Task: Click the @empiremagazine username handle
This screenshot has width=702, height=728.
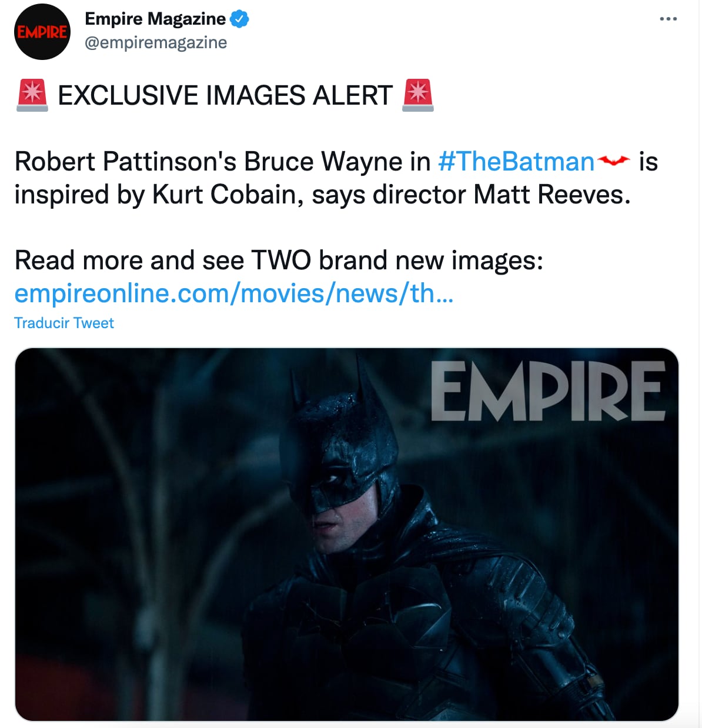Action: coord(156,42)
